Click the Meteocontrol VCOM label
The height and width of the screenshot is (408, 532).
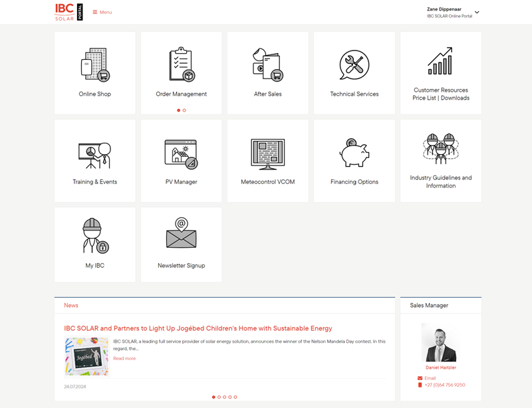[x=268, y=182]
